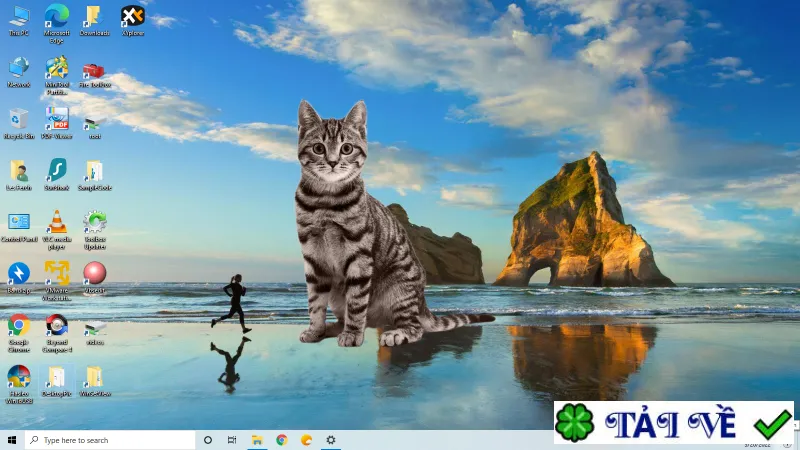Select the red toolbox shortcut icon
The width and height of the screenshot is (800, 450).
point(94,73)
